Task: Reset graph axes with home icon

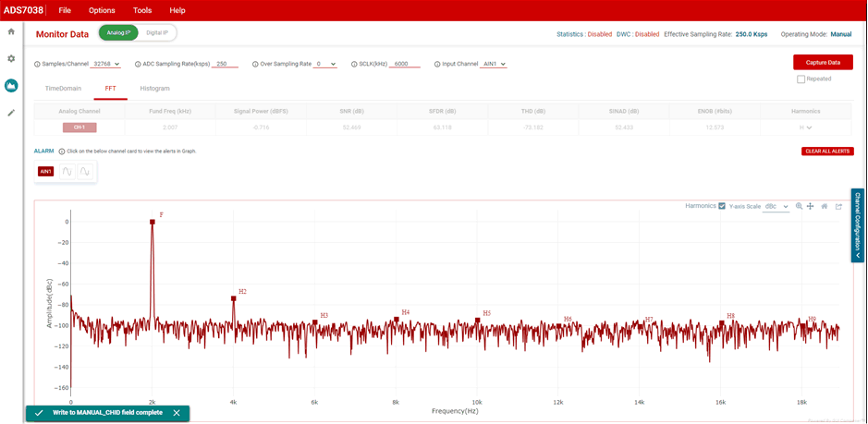Action: 825,206
